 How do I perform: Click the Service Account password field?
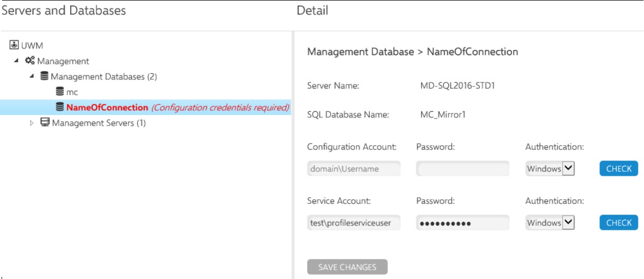coord(462,223)
